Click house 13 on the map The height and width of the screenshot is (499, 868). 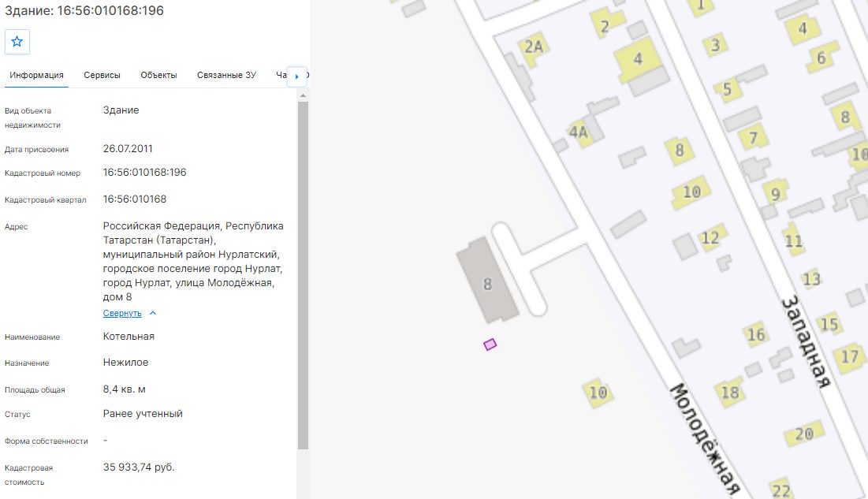(x=811, y=279)
